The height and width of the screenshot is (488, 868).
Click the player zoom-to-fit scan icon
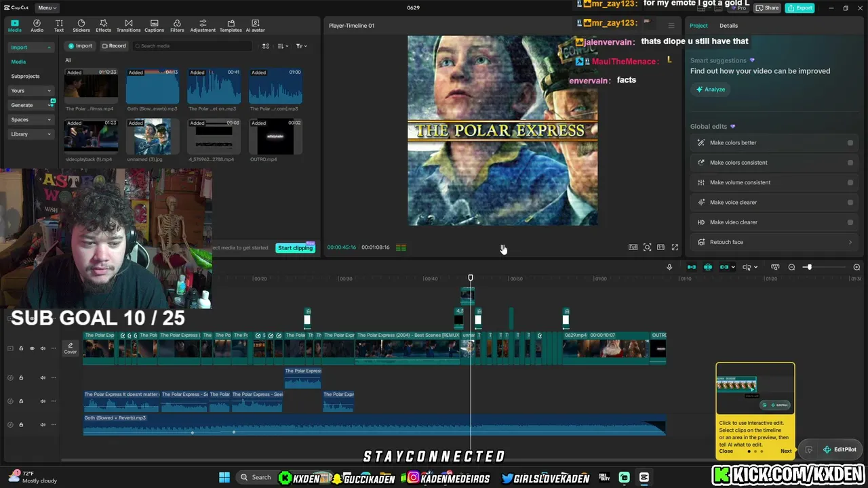(x=647, y=247)
